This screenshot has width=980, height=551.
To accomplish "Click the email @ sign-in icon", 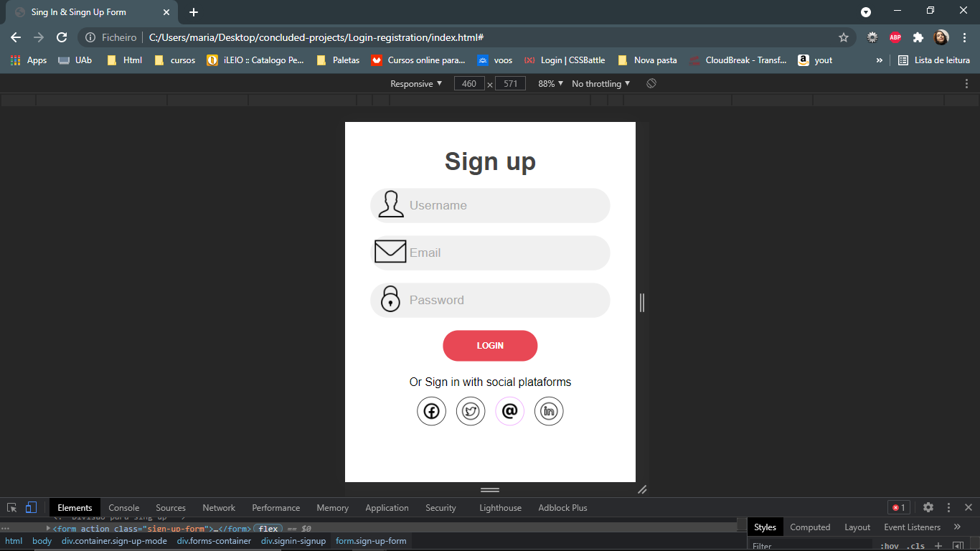I will (x=509, y=411).
